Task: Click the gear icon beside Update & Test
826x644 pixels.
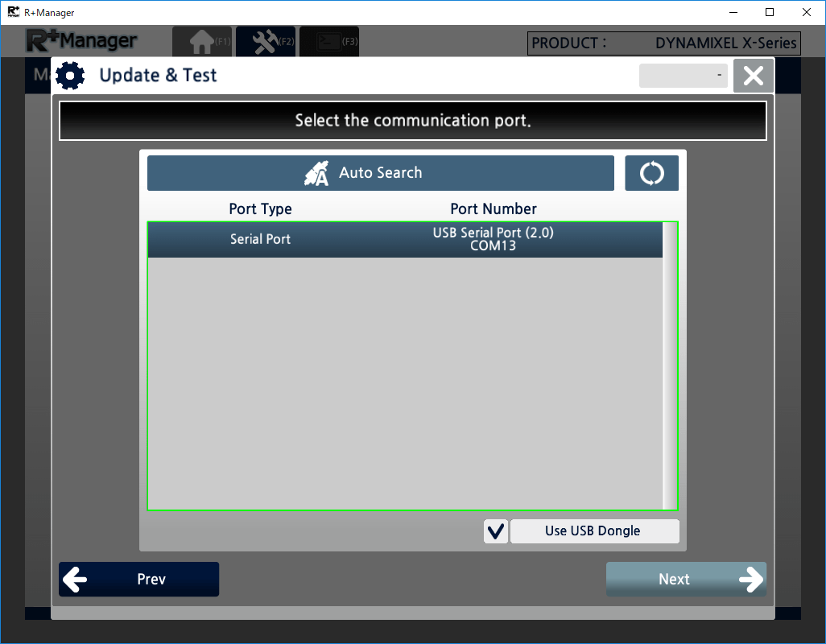Action: (x=71, y=76)
